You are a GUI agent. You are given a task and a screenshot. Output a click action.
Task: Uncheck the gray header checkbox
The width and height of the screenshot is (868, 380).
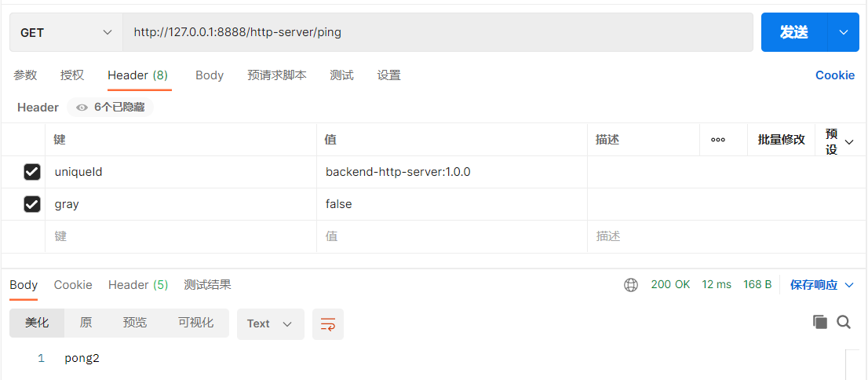tap(32, 204)
